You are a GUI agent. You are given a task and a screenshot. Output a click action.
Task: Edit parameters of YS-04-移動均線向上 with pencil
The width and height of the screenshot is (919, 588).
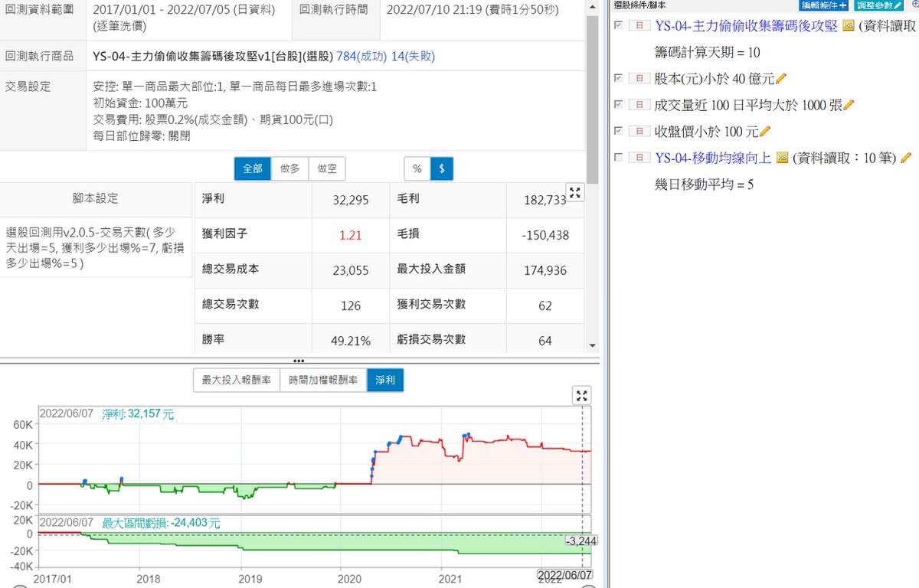point(906,158)
